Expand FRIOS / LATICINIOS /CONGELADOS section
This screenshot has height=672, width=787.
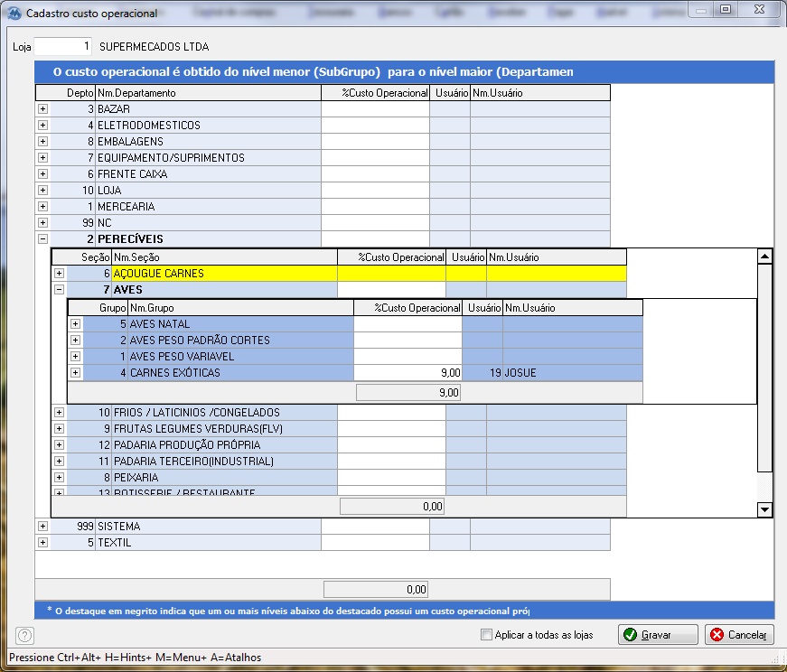pyautogui.click(x=60, y=412)
